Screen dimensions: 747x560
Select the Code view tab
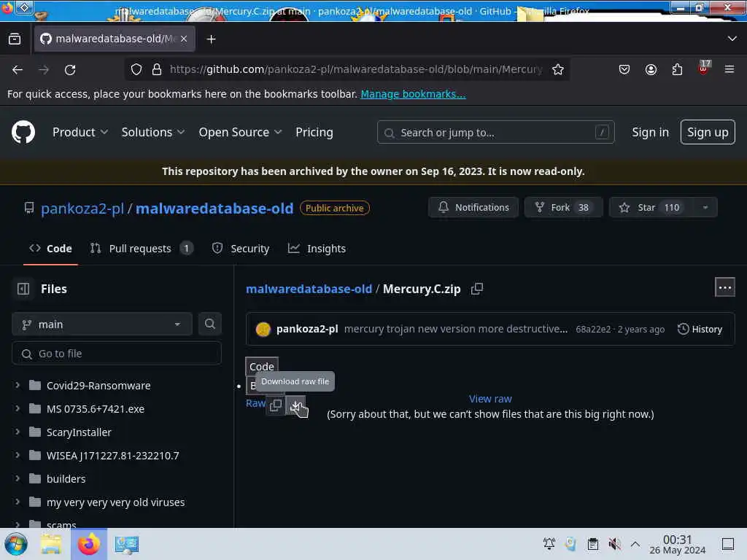coord(262,367)
